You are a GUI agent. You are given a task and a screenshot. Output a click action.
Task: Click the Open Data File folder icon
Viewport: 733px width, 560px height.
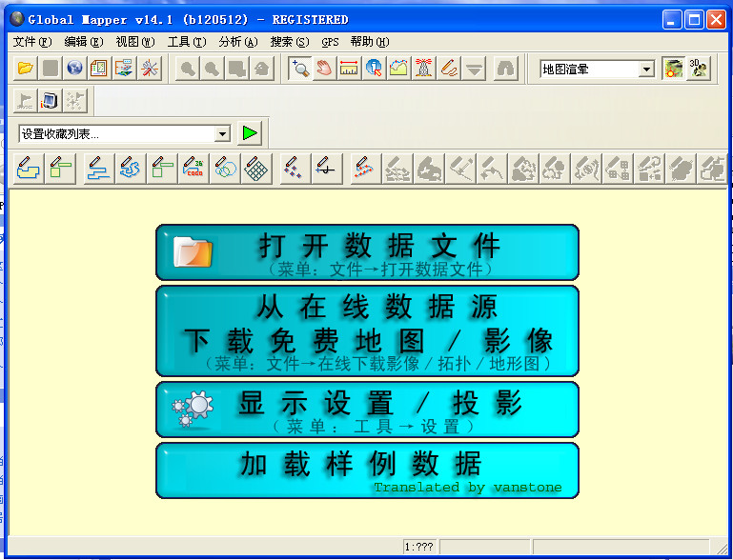pos(25,69)
